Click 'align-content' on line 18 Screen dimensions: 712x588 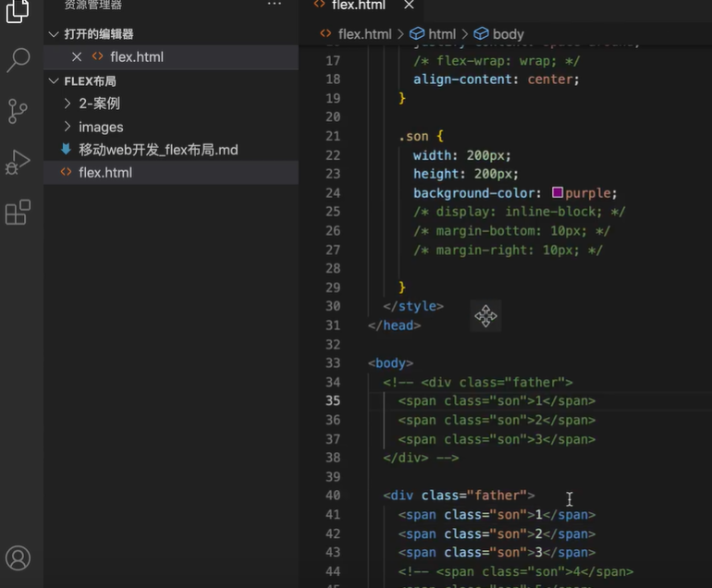(462, 80)
